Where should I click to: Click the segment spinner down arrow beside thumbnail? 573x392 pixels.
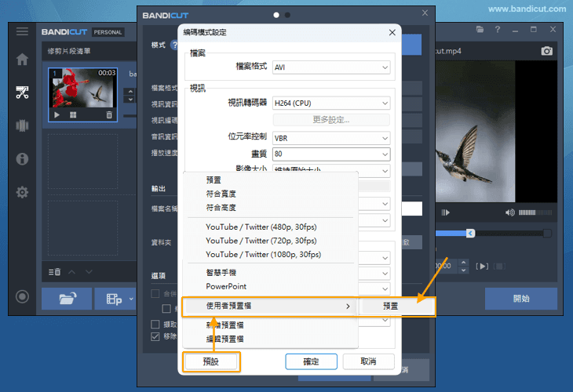(x=130, y=100)
